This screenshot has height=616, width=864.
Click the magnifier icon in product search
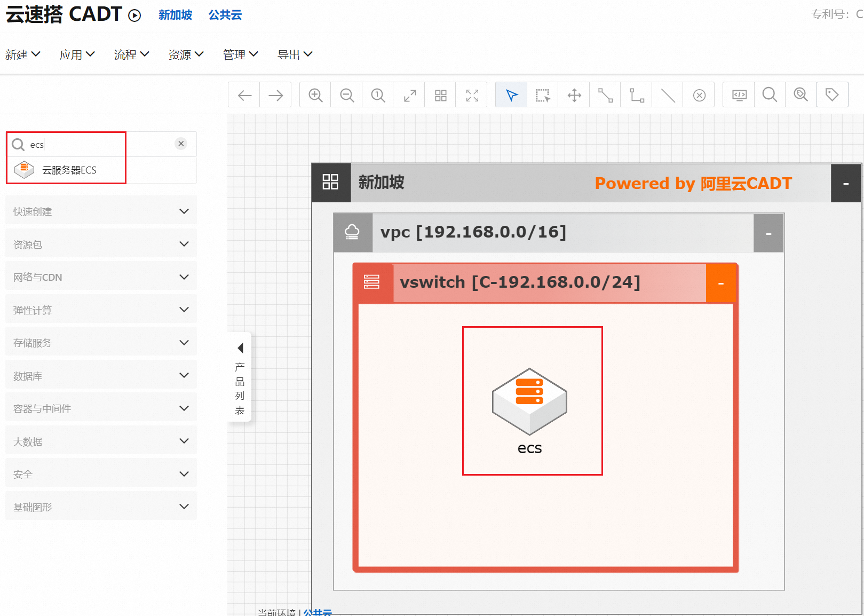[18, 145]
